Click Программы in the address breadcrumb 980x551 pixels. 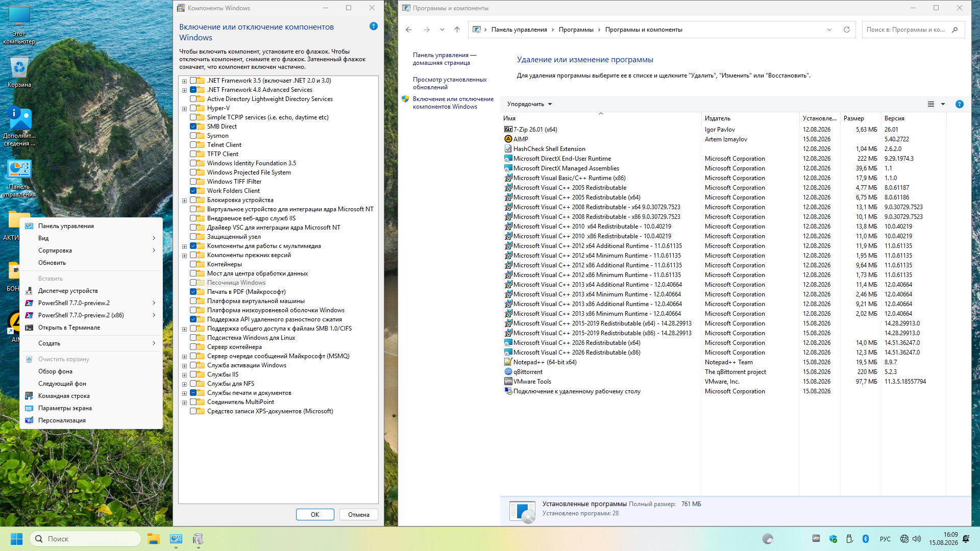[576, 30]
